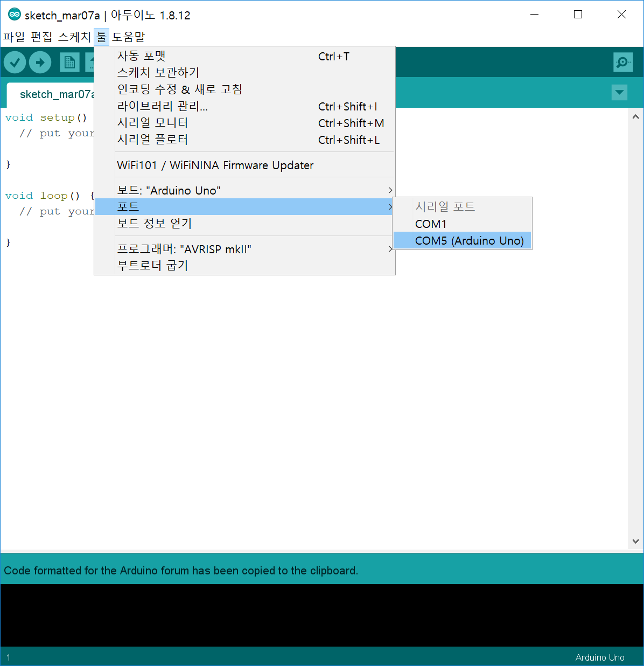Minimize the Arduino window
Screen dimensions: 644x666
(x=535, y=15)
